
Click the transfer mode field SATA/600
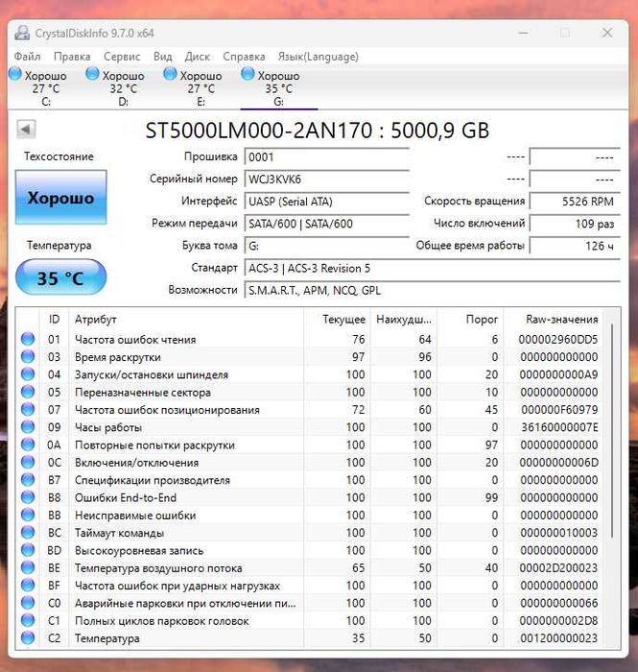click(327, 224)
